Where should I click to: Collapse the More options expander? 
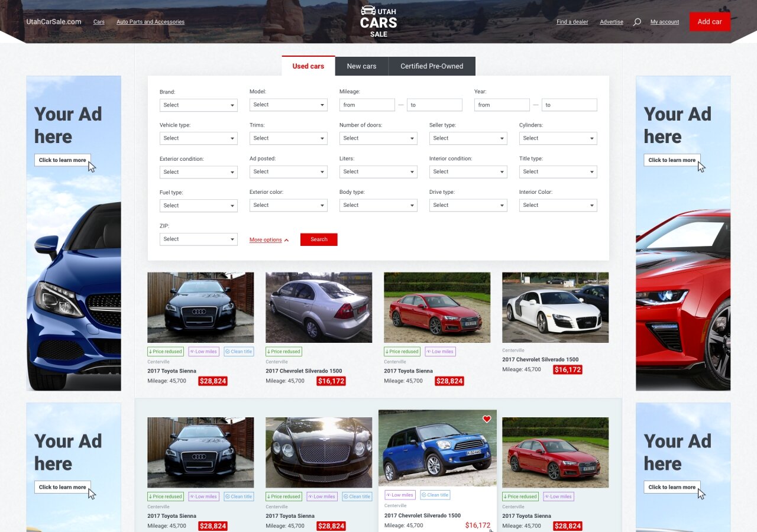269,240
